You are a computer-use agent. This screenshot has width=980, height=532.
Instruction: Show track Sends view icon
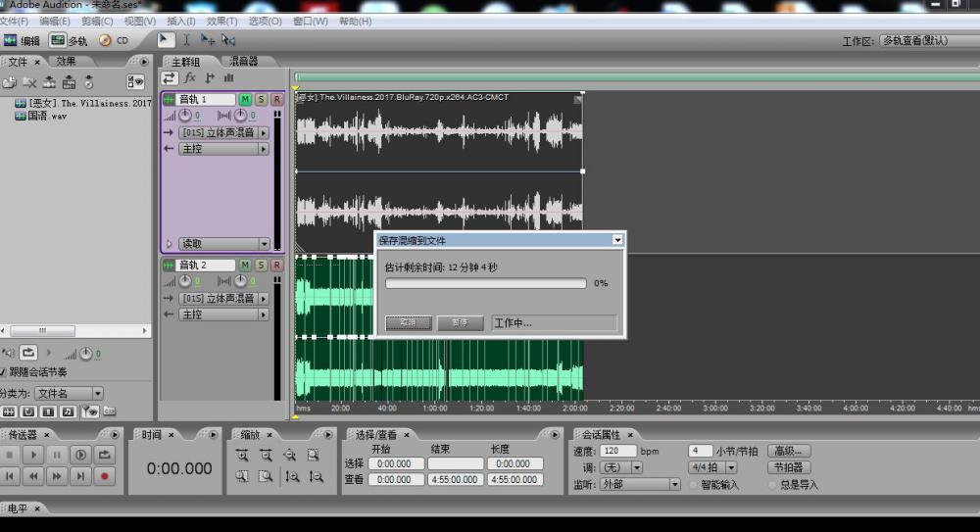tap(210, 78)
